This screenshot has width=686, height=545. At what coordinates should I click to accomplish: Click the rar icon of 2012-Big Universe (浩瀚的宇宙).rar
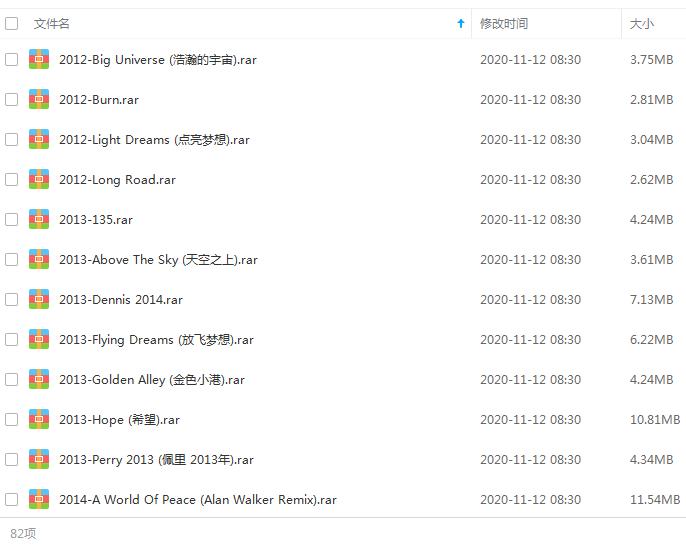tap(39, 59)
